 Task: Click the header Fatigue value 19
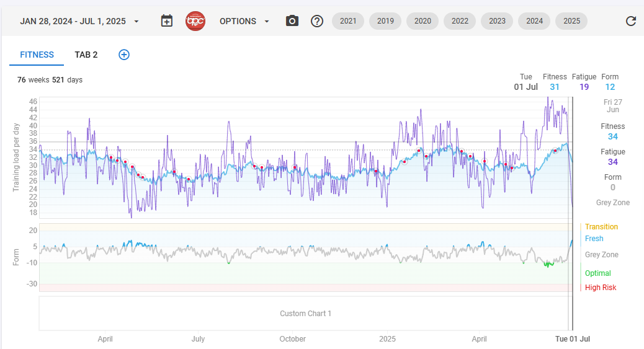584,87
